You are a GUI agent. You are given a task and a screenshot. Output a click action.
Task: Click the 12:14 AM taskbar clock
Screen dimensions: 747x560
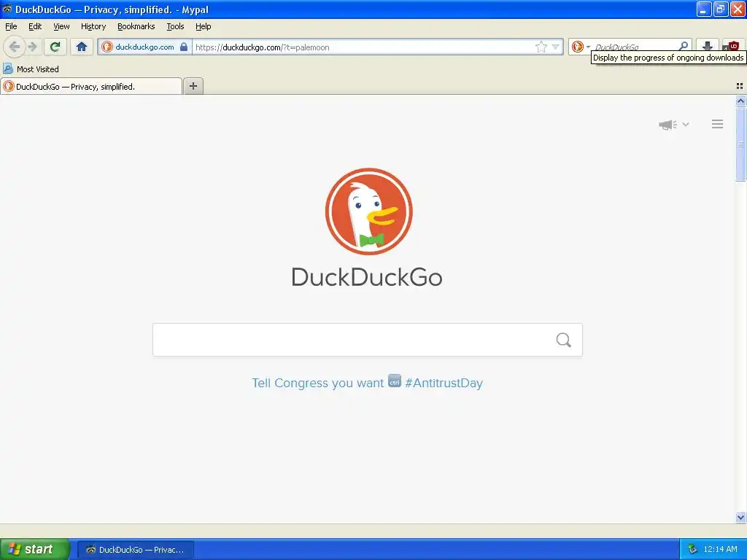click(720, 550)
